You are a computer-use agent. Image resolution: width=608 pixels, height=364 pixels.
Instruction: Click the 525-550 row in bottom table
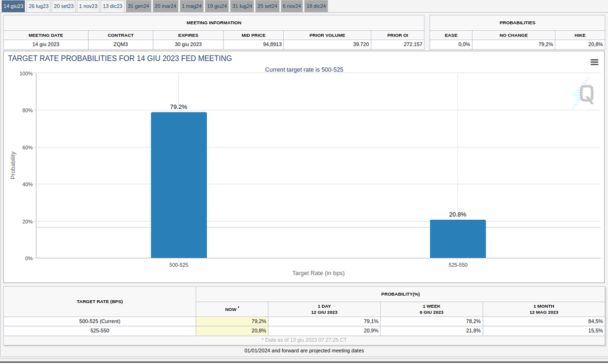click(99, 331)
